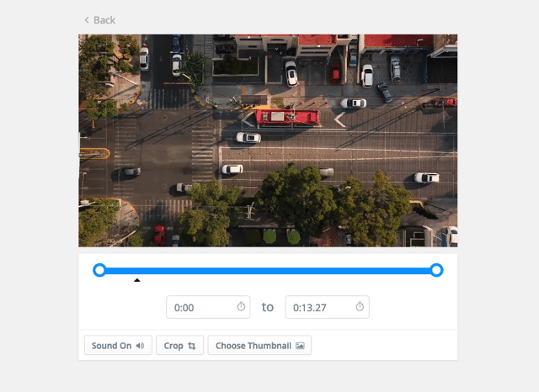Click the red bus in the video preview

coord(287,117)
